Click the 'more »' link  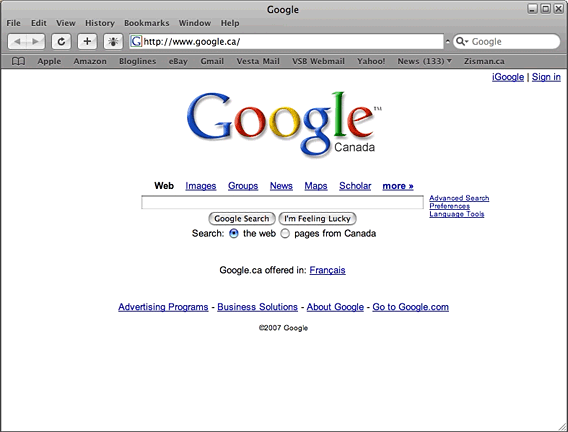point(398,186)
